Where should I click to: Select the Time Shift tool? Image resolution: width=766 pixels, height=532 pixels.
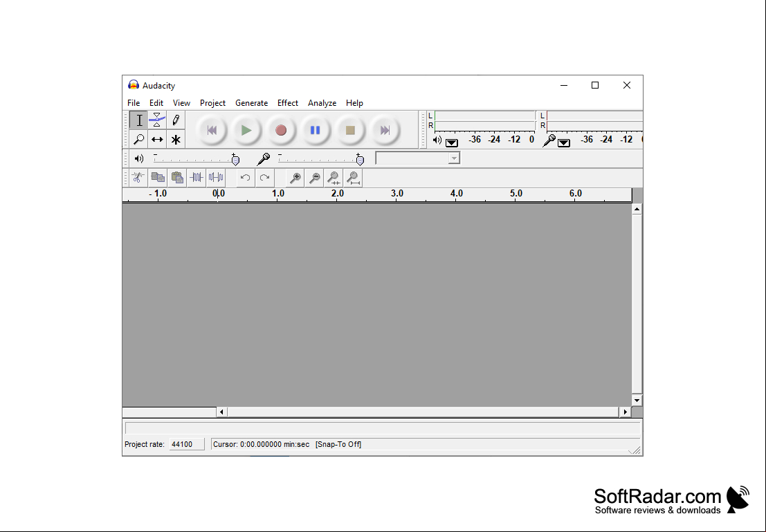click(x=157, y=139)
